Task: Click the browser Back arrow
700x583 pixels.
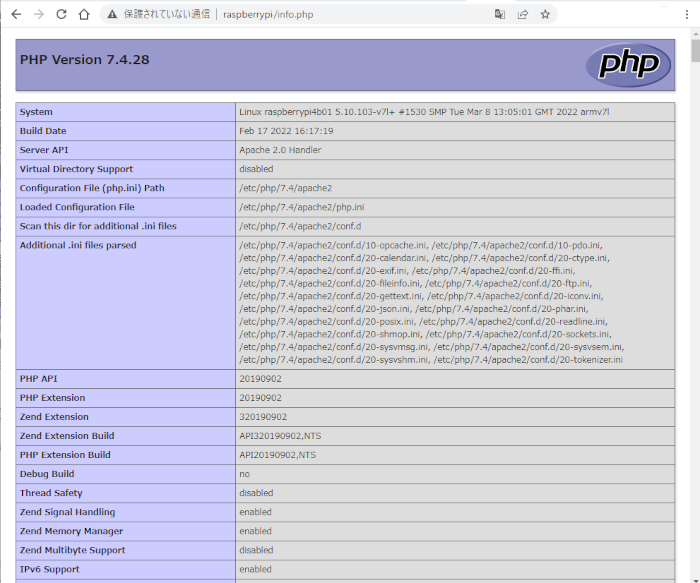Action: point(16,15)
